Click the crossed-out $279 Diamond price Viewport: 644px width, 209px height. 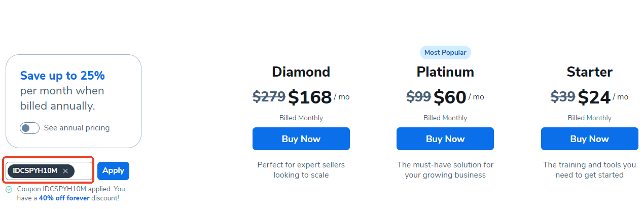point(268,95)
